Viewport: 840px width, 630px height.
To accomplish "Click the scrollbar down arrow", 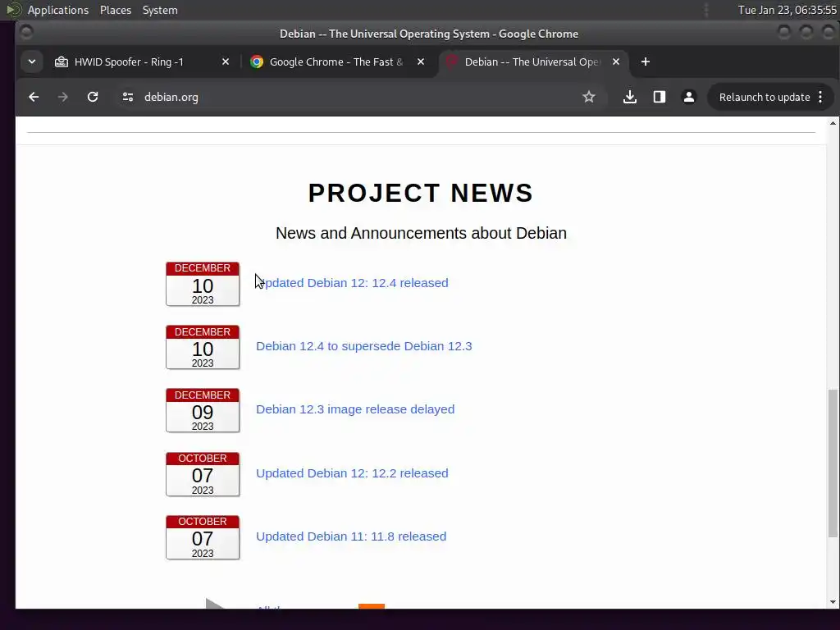I will (833, 601).
